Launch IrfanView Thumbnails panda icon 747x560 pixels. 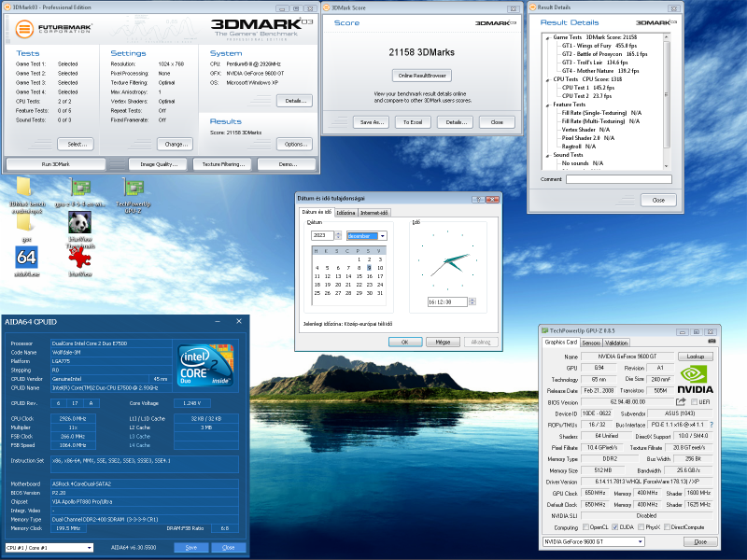tap(79, 222)
